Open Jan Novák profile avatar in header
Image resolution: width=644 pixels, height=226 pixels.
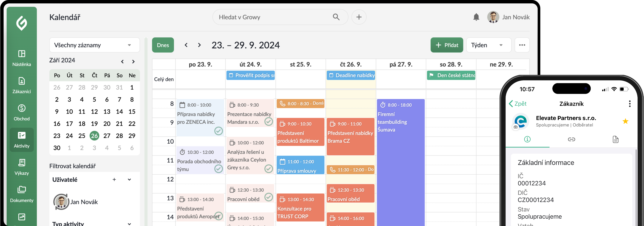pos(493,17)
